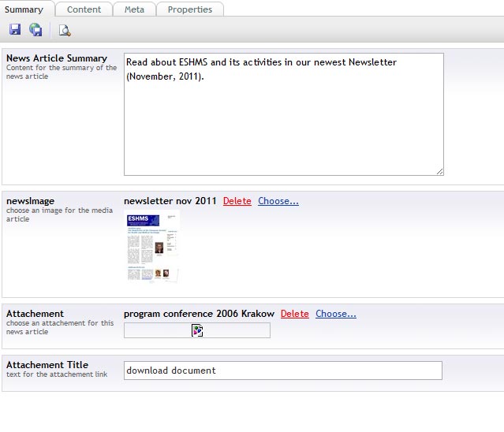
Task: Select the Properties tab
Action: 189,9
